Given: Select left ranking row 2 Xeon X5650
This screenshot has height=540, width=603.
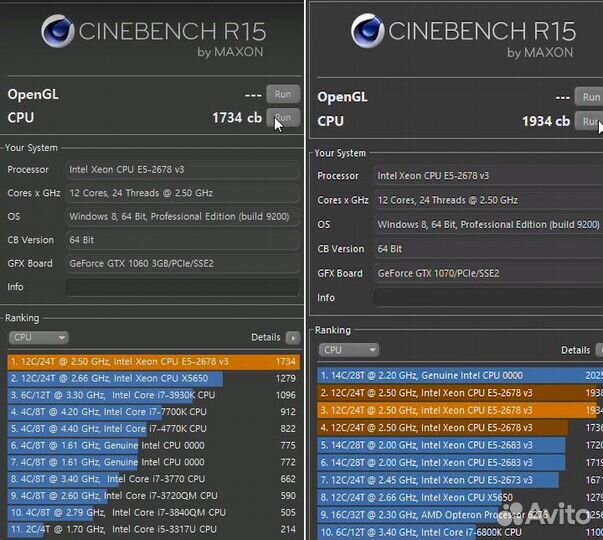Looking at the screenshot, I should (x=153, y=378).
